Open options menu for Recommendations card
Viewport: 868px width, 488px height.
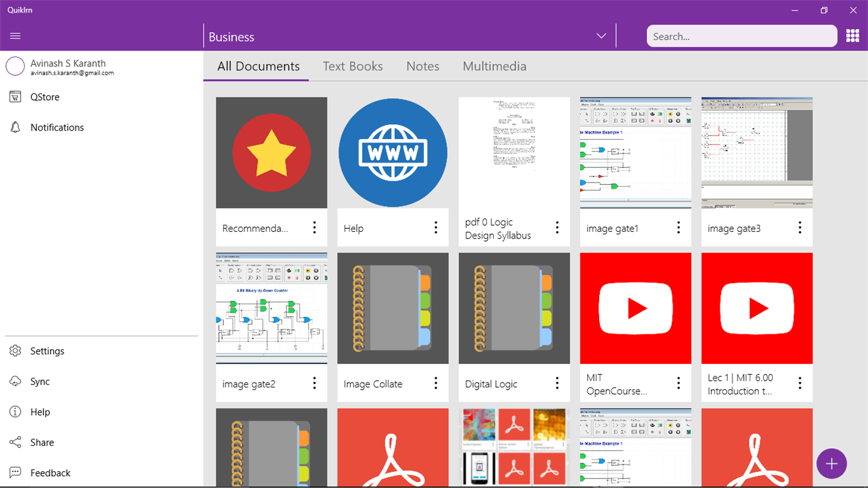click(315, 227)
